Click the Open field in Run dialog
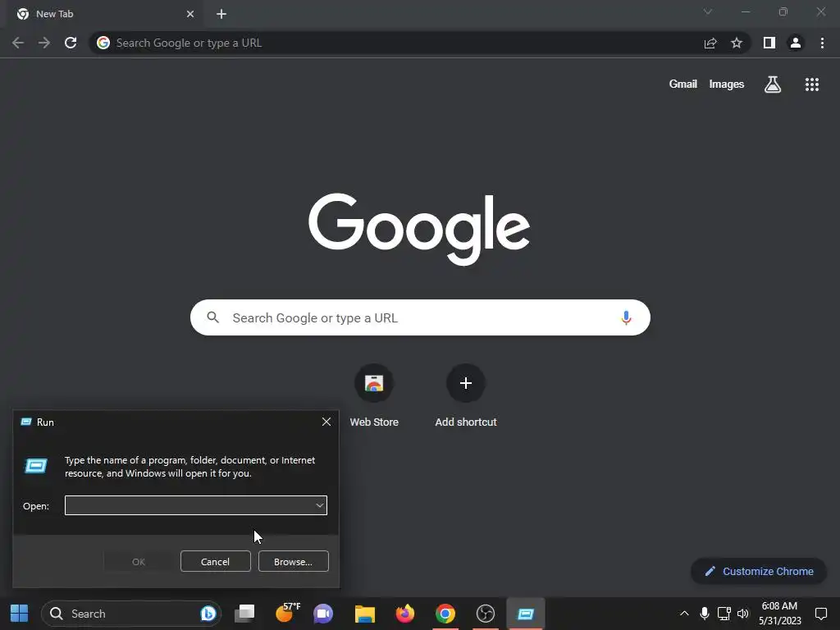Viewport: 840px width, 630px height. pos(196,505)
